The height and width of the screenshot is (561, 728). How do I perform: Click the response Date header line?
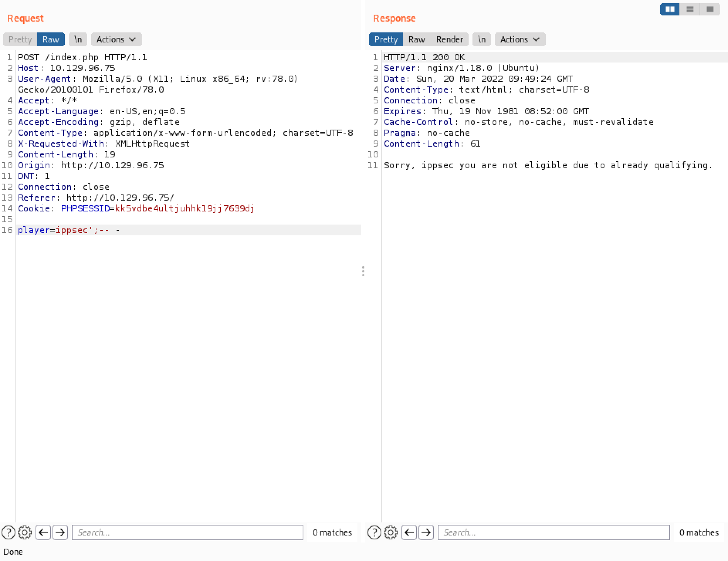click(x=478, y=79)
